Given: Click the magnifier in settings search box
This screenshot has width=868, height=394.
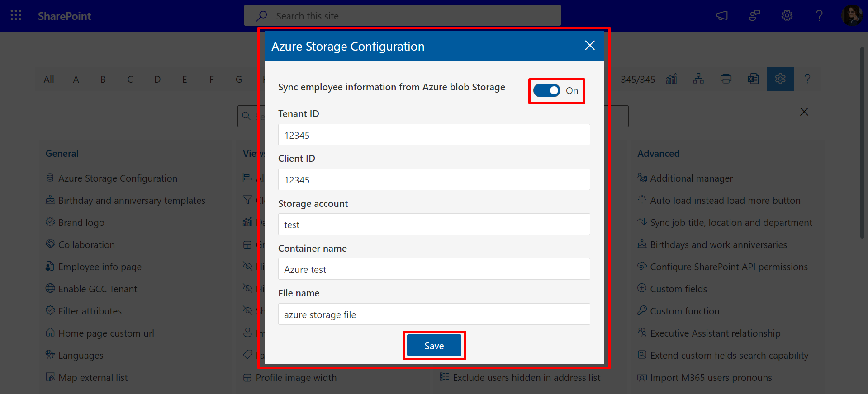Looking at the screenshot, I should point(246,116).
